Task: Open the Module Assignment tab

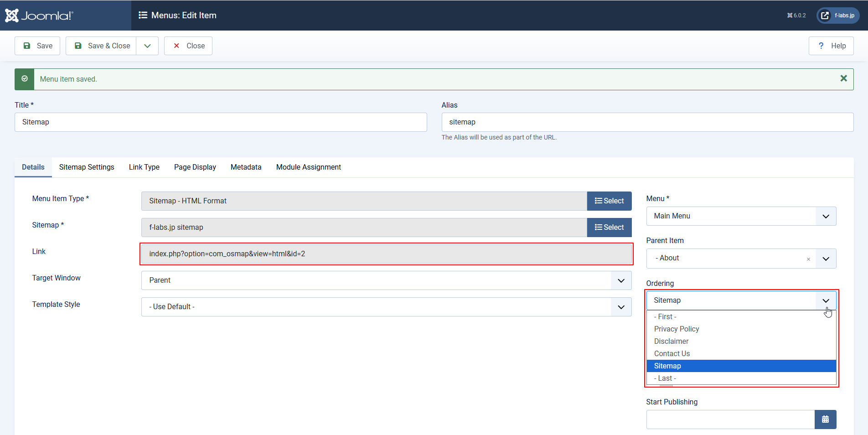Action: click(x=308, y=167)
